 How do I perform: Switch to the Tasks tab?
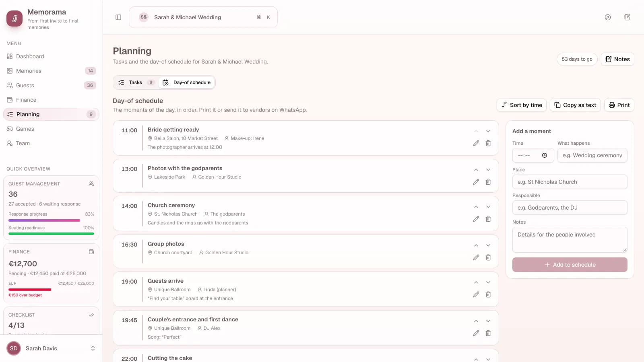[136, 82]
